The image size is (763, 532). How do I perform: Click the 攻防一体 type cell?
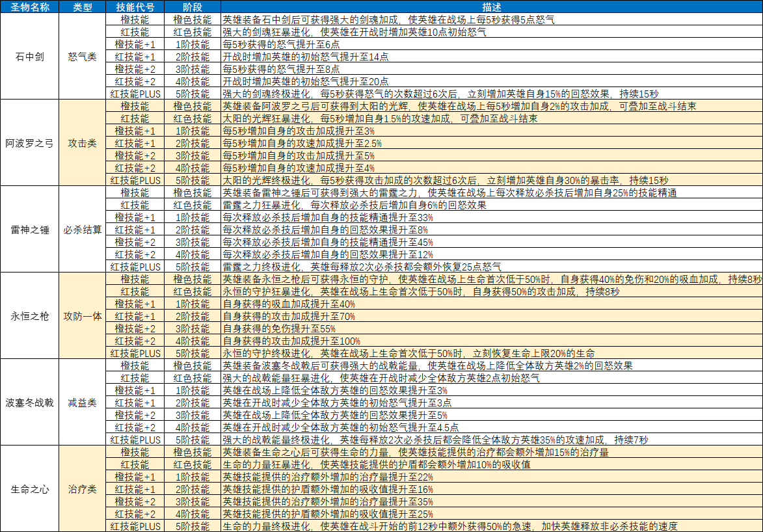(82, 316)
